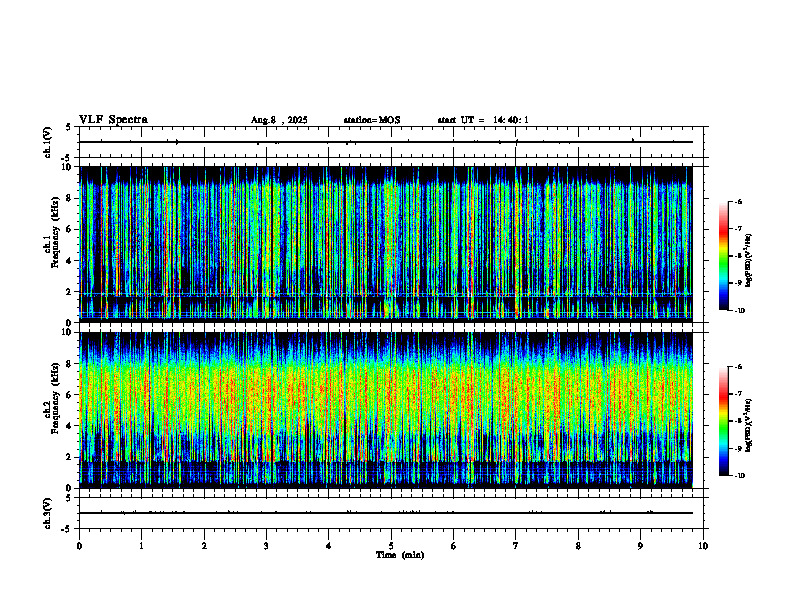The height and width of the screenshot is (612, 792).
Task: Click the "5" tick on ch.1(V) axis
Action: click(69, 127)
